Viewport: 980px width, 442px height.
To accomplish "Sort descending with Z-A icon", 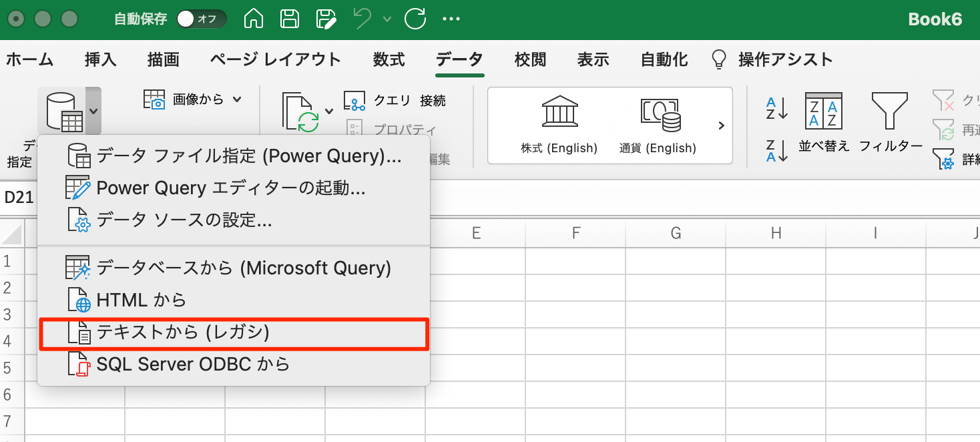I will [x=777, y=150].
